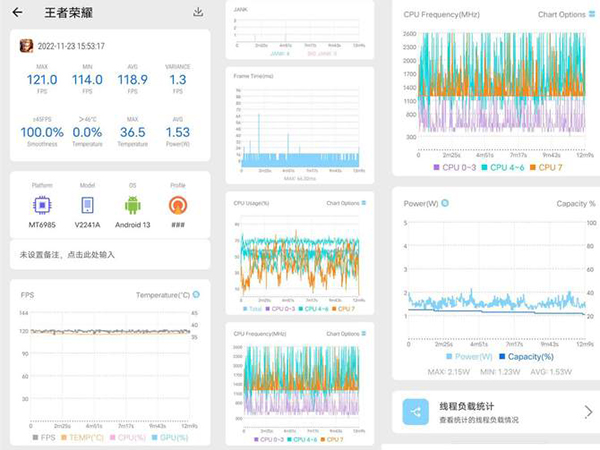600x450 pixels.
Task: Click the Android 13 robot icon
Action: 133,204
